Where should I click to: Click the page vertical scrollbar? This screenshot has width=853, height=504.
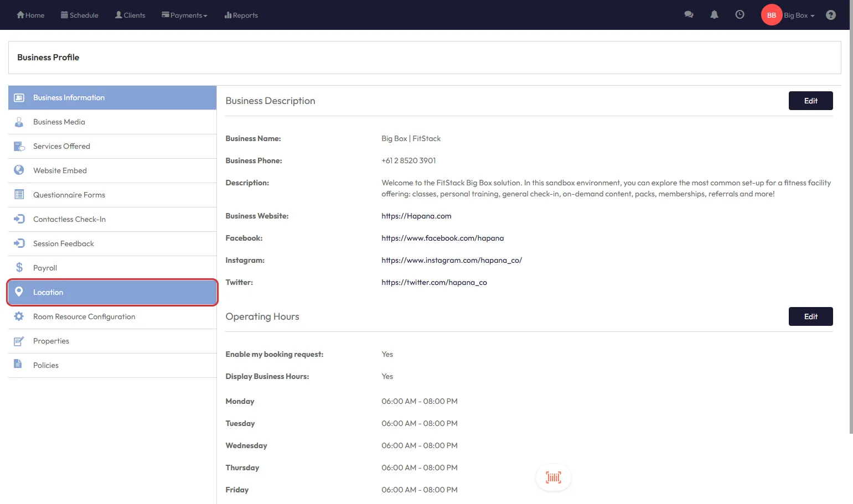point(851,221)
